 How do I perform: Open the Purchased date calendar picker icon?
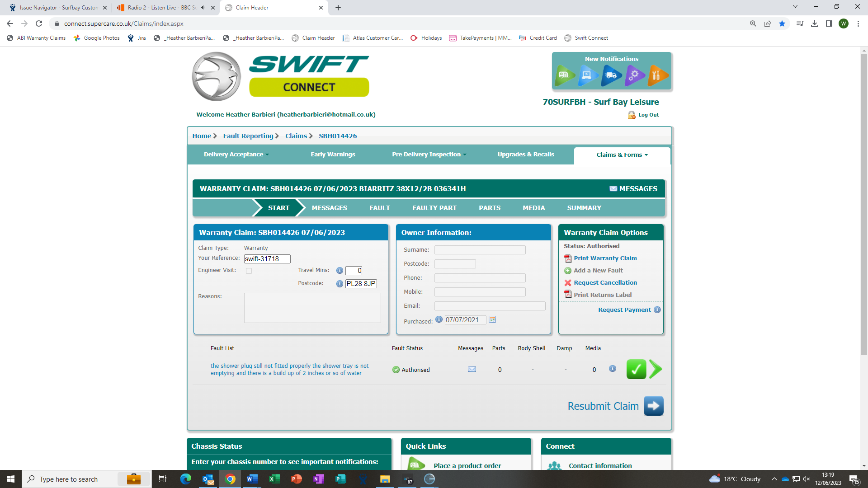(492, 319)
